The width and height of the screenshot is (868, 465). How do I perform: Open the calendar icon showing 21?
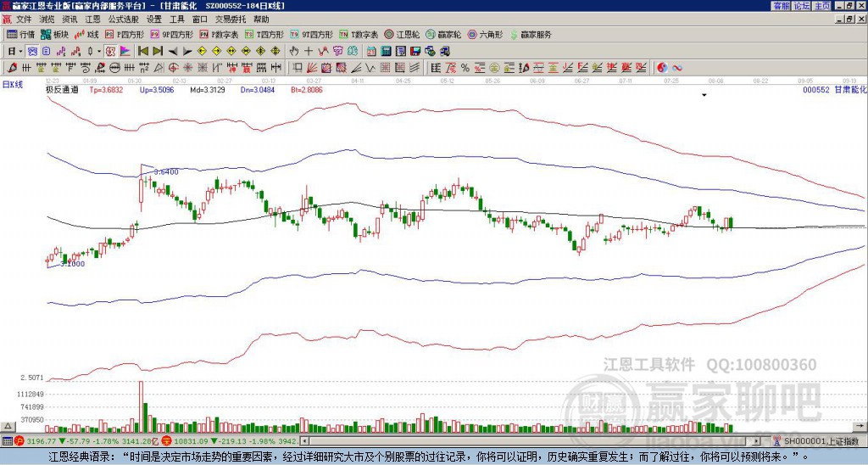pyautogui.click(x=371, y=52)
